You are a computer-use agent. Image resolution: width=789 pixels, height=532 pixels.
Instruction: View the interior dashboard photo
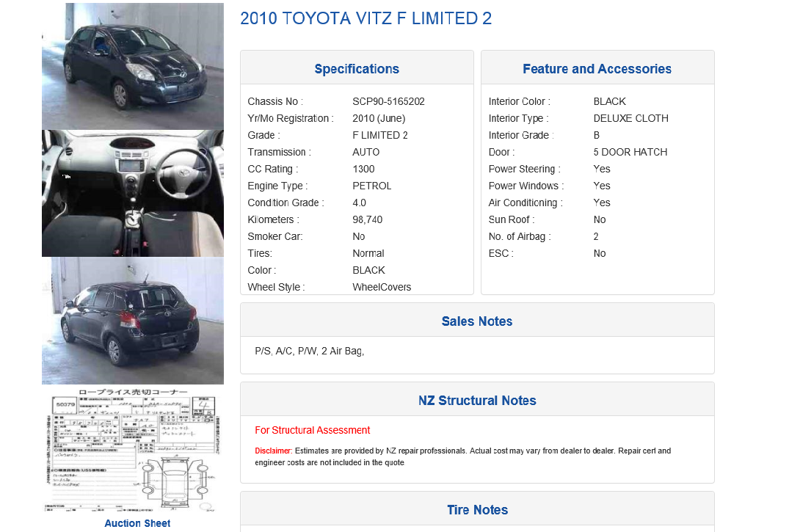[x=133, y=193]
